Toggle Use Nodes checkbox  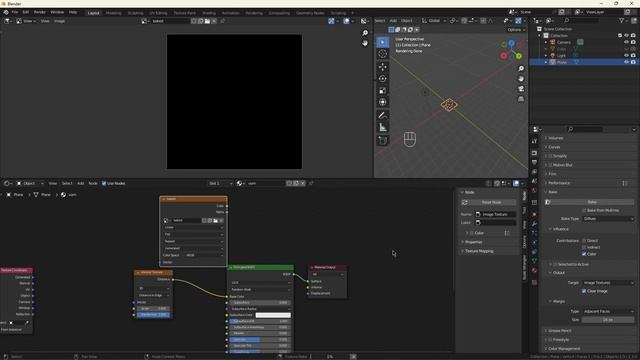[x=104, y=183]
